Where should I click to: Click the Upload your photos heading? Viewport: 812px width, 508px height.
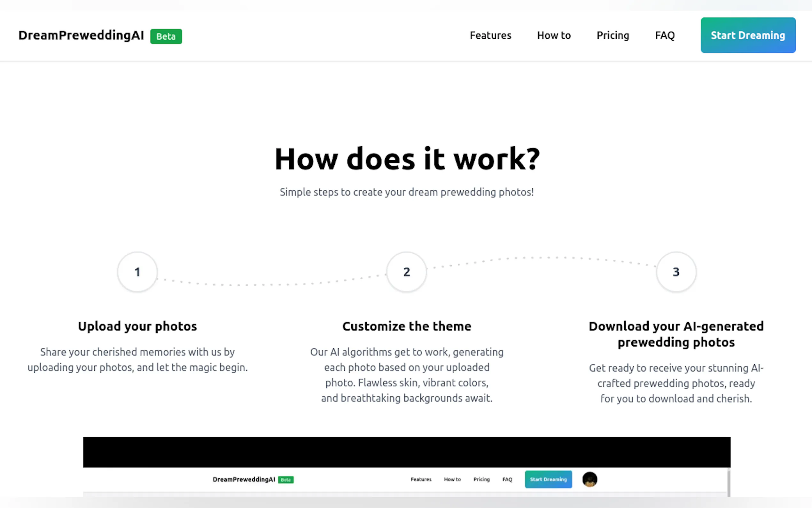(x=137, y=326)
